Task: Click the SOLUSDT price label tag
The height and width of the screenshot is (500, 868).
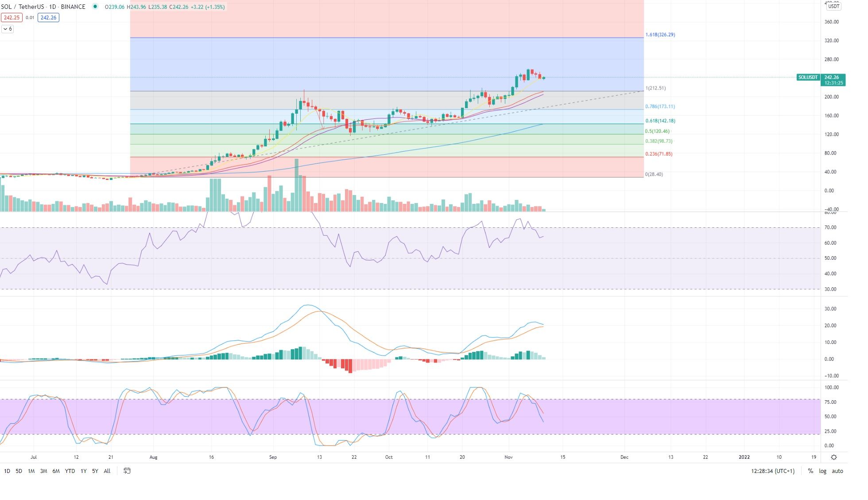Action: 808,77
